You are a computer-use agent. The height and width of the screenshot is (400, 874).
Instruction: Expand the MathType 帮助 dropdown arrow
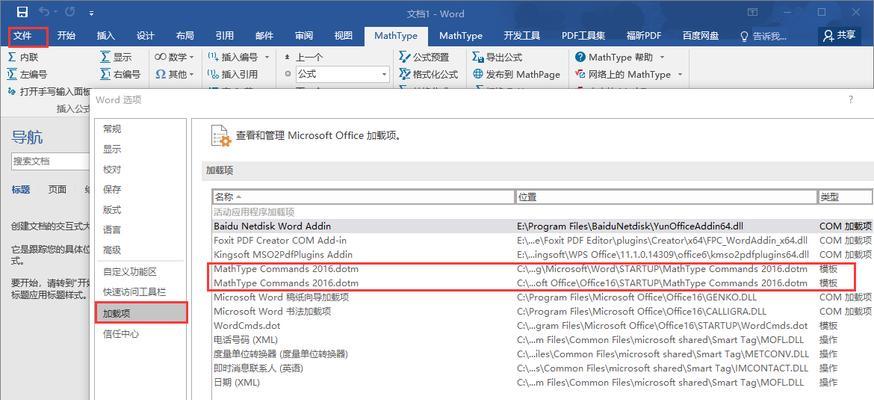(662, 57)
